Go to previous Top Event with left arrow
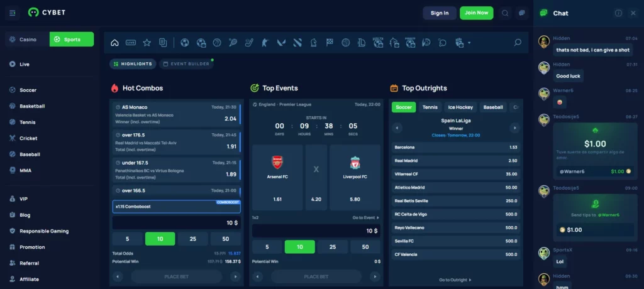Image resolution: width=644 pixels, height=289 pixels. [x=257, y=276]
